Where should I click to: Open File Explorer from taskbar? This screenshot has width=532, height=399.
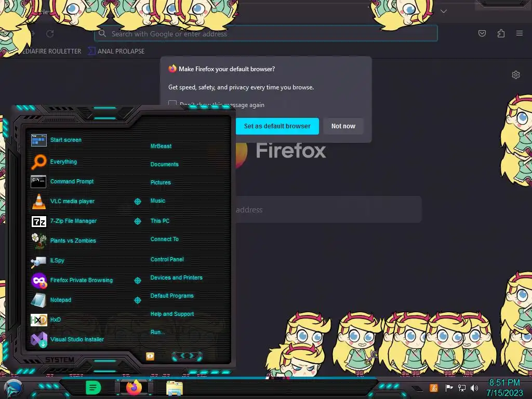pyautogui.click(x=175, y=388)
